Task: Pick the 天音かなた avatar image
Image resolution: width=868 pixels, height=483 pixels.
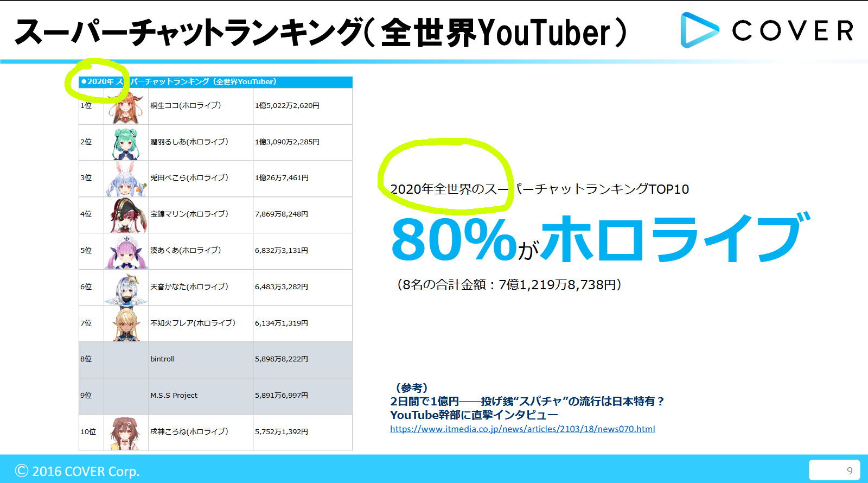Action: click(x=126, y=288)
